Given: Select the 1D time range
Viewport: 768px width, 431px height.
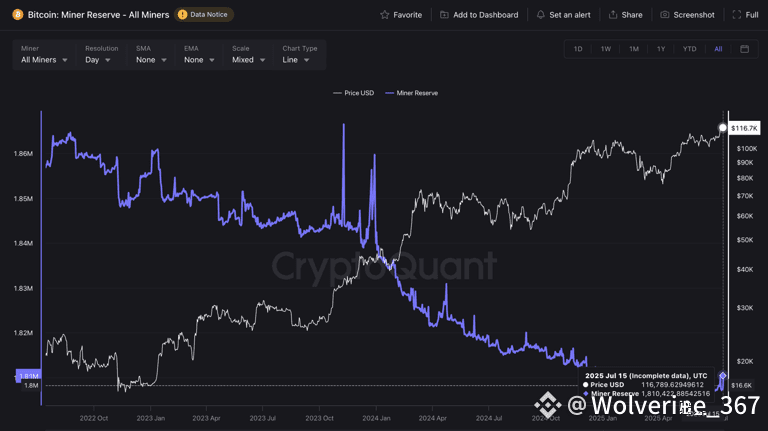Looking at the screenshot, I should pos(578,49).
